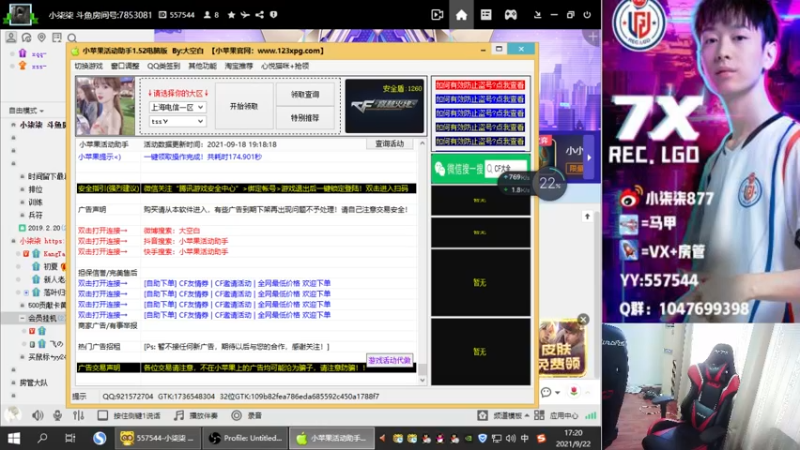Select the 买鼠标 channel row
800x450 pixels.
tap(46, 357)
